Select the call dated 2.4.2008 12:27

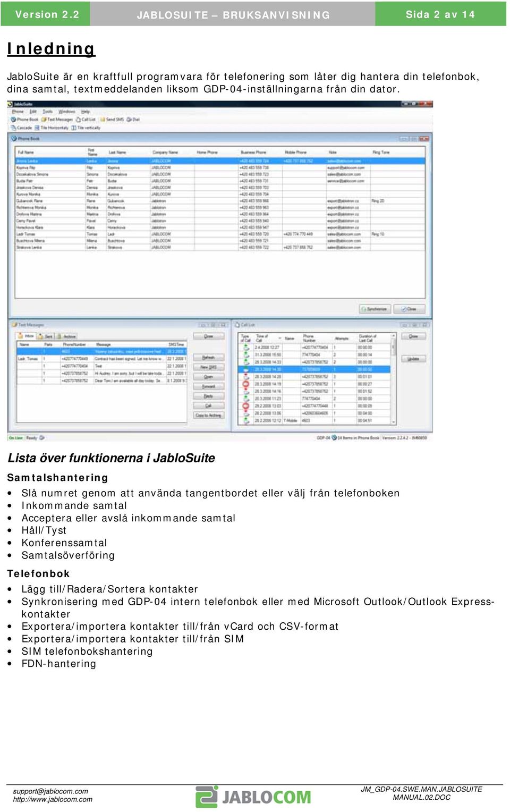tap(314, 348)
